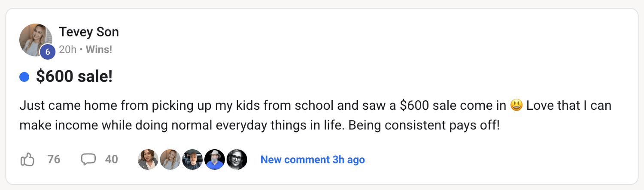Open the Wins! category link

point(99,50)
